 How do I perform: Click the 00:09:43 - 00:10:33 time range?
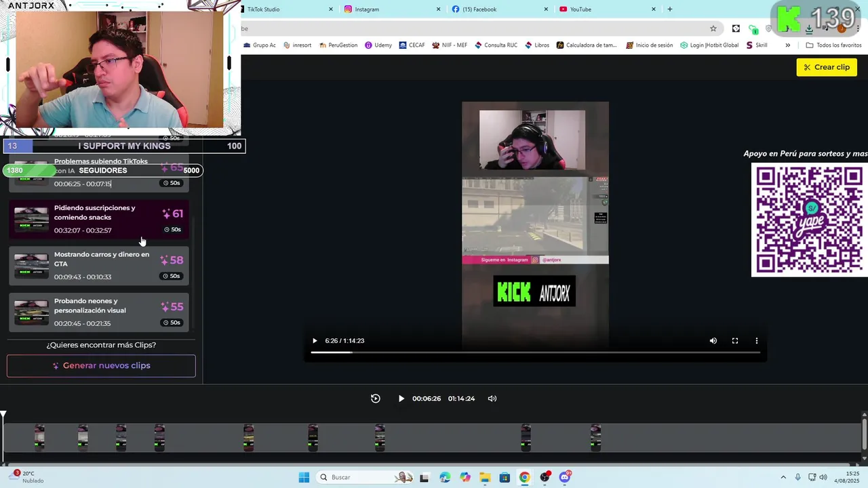[83, 277]
